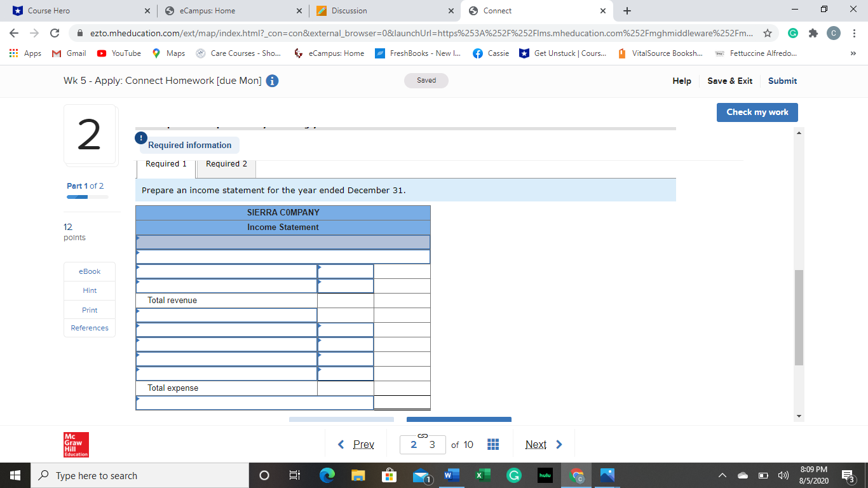Open the dropdown directly below Total revenue
This screenshot has width=868, height=488.
tap(226, 315)
